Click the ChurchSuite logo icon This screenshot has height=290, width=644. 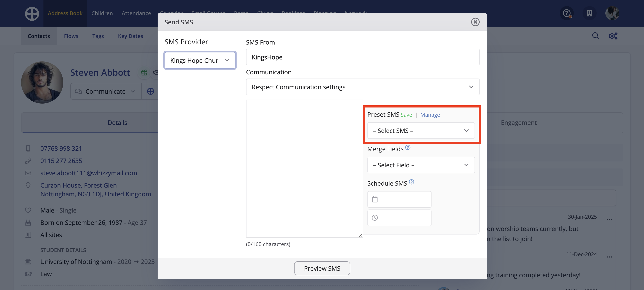point(32,13)
